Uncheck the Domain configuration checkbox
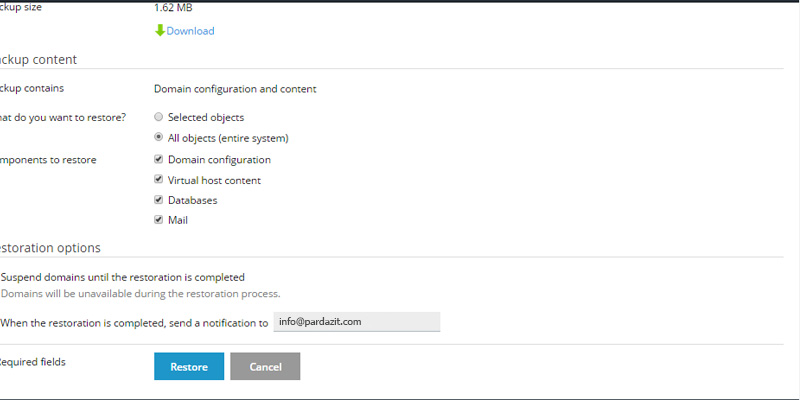Screen dimensions: 800x400 pos(159,159)
